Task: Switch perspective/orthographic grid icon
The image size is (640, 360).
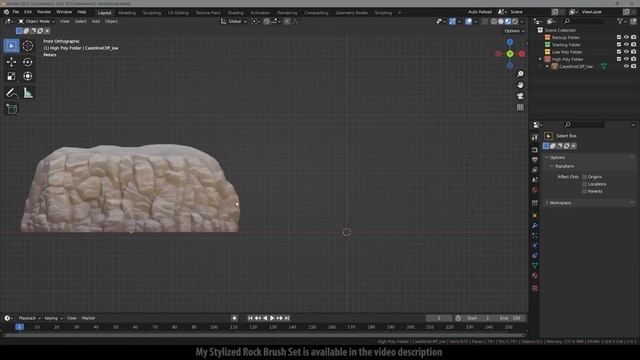Action: point(520,107)
